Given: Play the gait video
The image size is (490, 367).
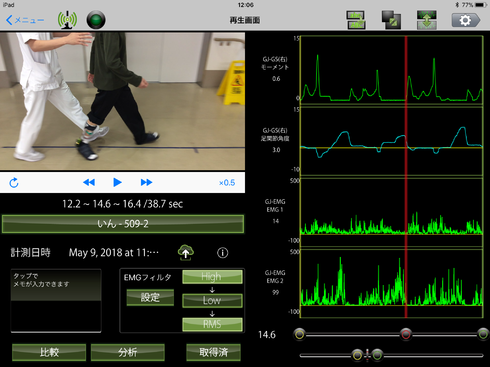Looking at the screenshot, I should [x=117, y=182].
